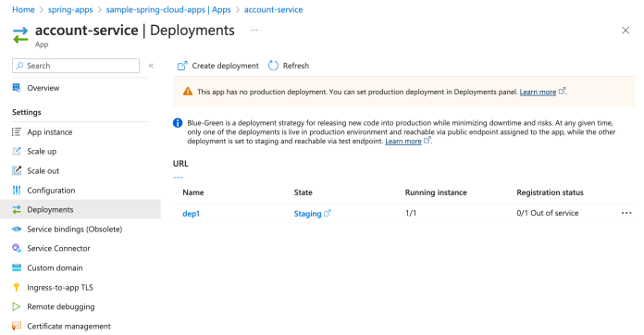Click the Staging state link
Viewport: 644px width, 335px height.
[307, 214]
